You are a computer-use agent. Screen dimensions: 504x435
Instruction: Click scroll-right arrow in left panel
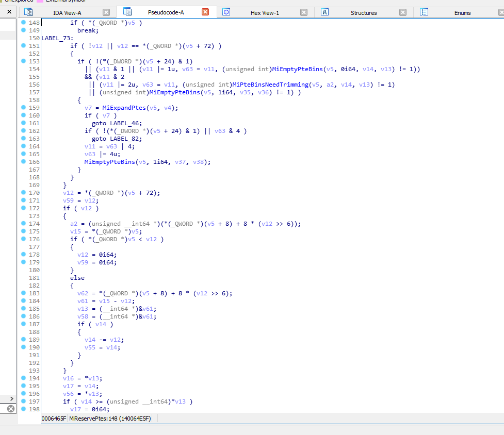pos(12,398)
